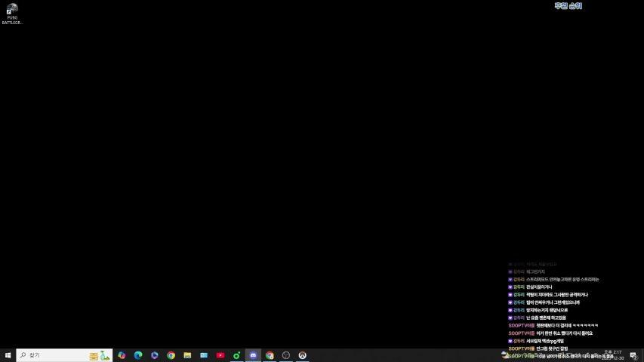This screenshot has height=362, width=644.
Task: Open the taskbar clock showing 2:17
Action: (x=613, y=355)
